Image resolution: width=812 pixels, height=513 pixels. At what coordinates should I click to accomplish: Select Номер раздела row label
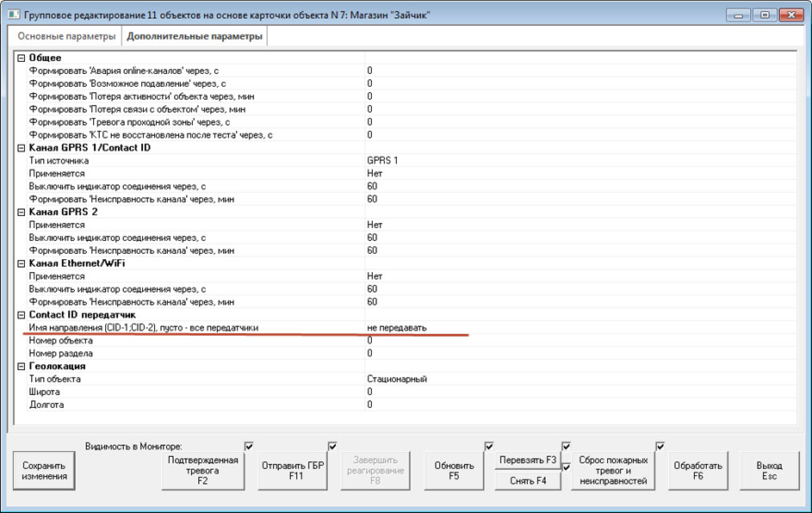(x=60, y=354)
